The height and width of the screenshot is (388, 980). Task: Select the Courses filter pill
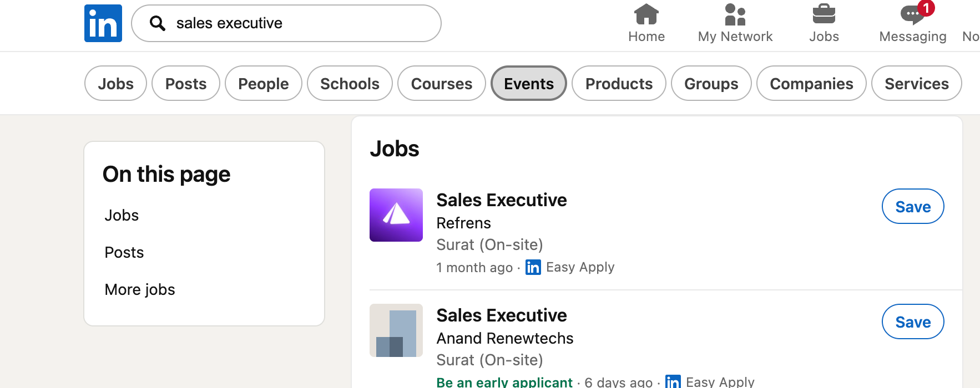pyautogui.click(x=442, y=84)
